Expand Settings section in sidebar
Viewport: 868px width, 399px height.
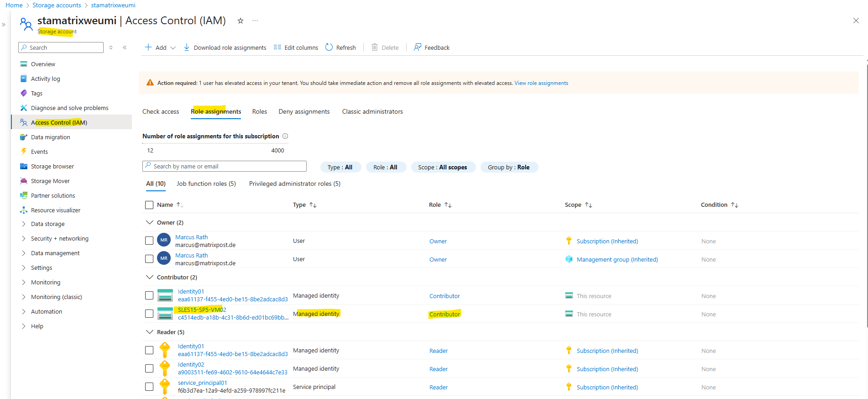pos(24,268)
